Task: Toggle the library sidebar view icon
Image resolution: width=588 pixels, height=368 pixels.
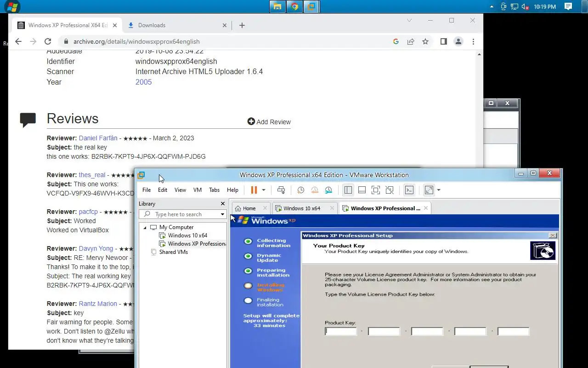Action: tap(348, 190)
